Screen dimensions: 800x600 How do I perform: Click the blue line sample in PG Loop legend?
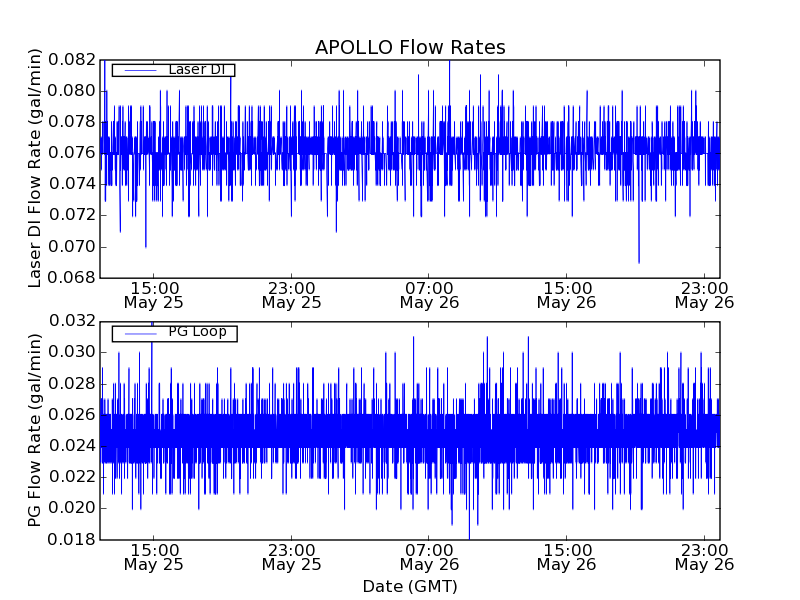click(139, 332)
